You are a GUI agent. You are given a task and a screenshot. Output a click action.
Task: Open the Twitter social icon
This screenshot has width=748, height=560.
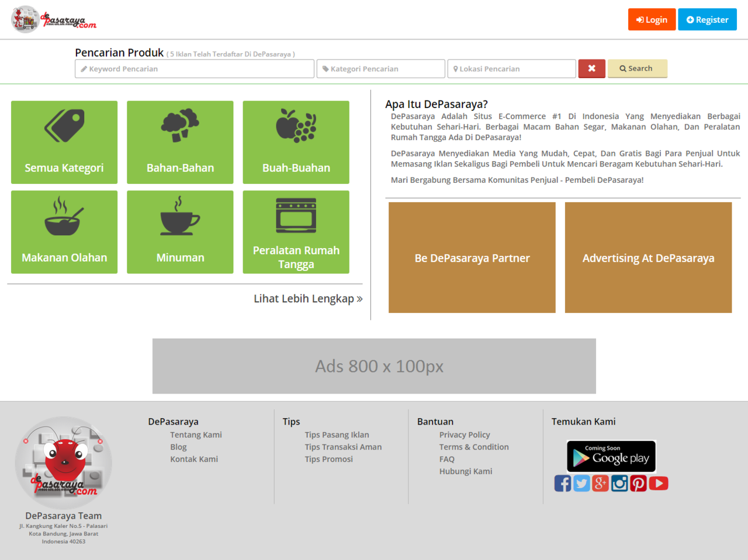pyautogui.click(x=581, y=484)
